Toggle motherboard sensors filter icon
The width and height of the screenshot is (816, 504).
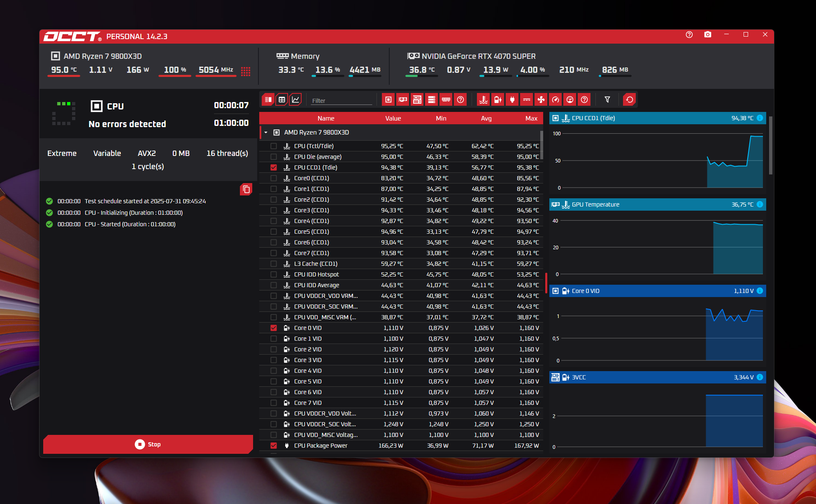coord(417,100)
